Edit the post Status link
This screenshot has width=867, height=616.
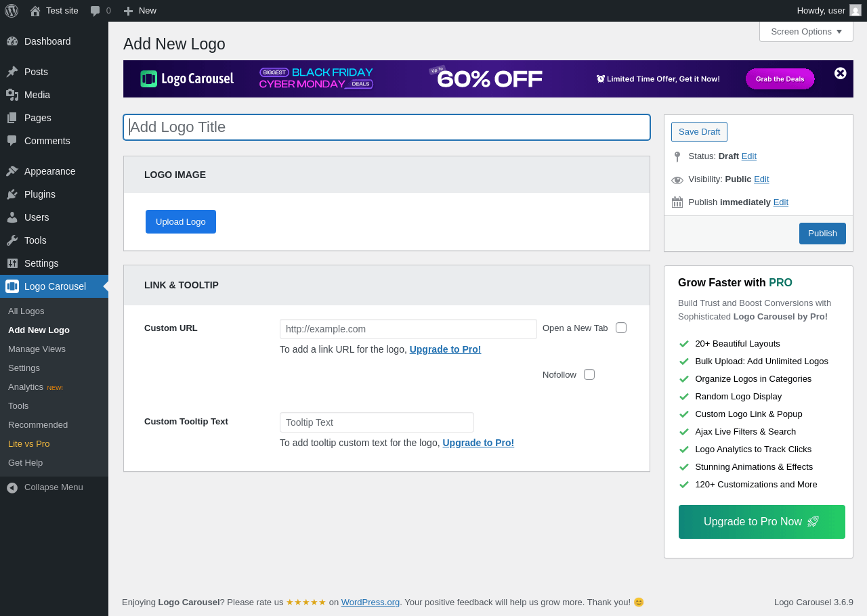point(749,156)
